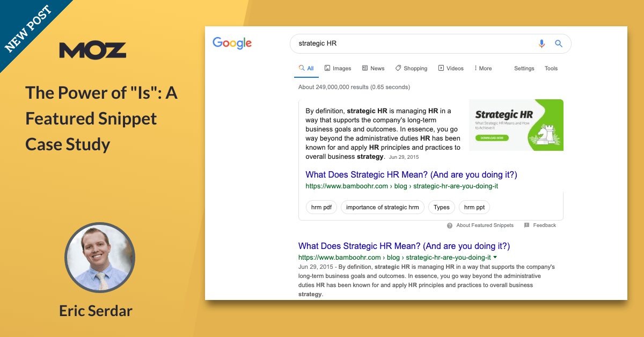Click the Feedback flag icon
The image size is (644, 337).
[x=527, y=225]
